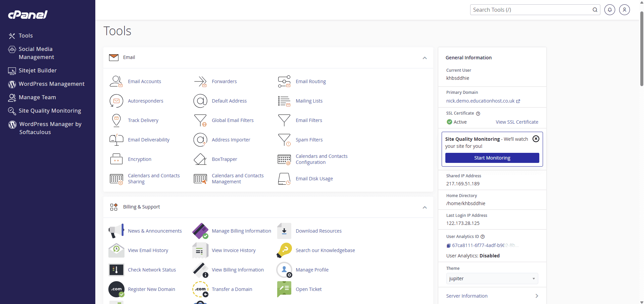
Task: Click the Check Network Status icon
Action: pyautogui.click(x=116, y=270)
